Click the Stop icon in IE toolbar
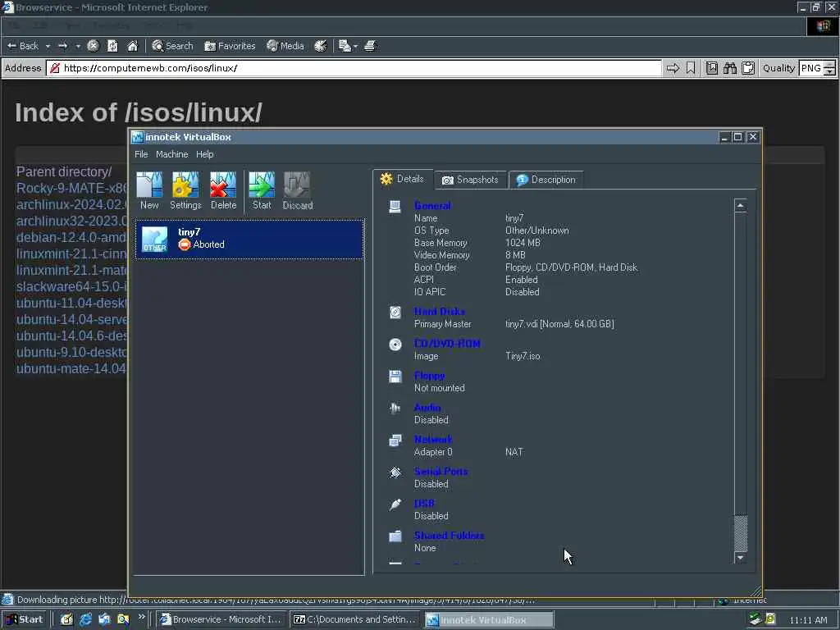 click(93, 46)
